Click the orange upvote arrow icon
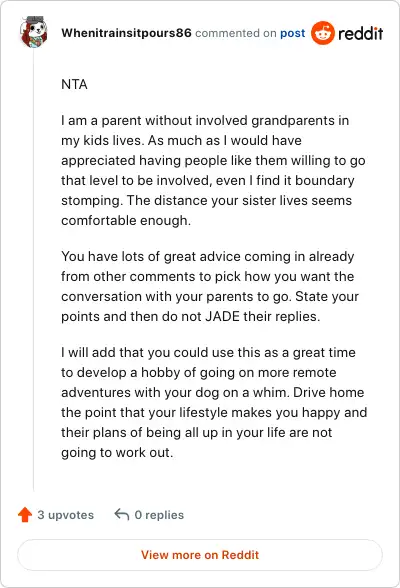Screen dimensions: 400x588 25,514
